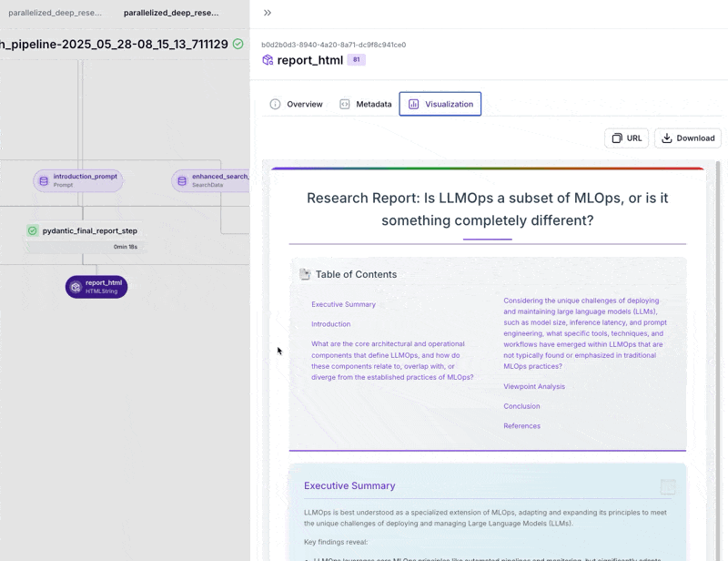Select the Visualization tab
The image size is (728, 561).
coord(440,104)
